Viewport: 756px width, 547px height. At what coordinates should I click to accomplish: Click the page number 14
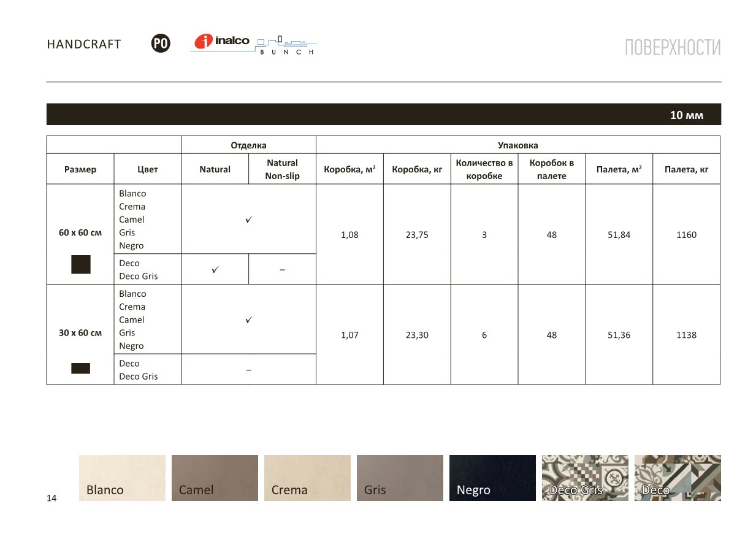coord(52,499)
